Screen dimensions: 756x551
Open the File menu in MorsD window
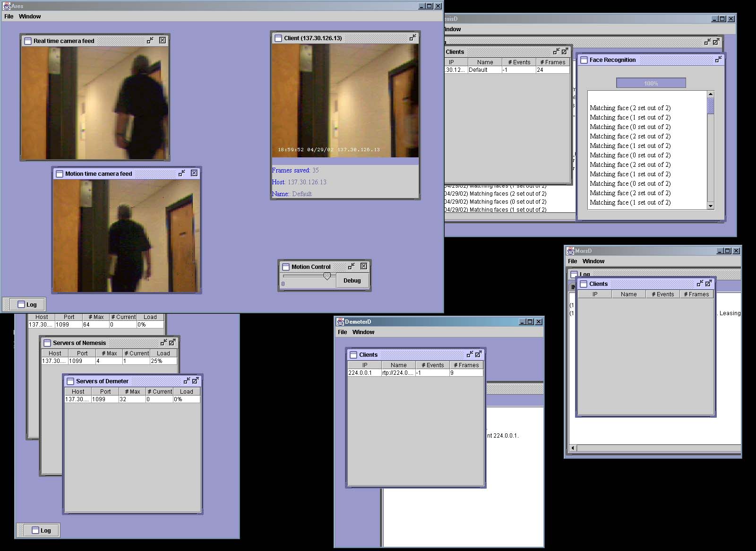[x=573, y=261]
